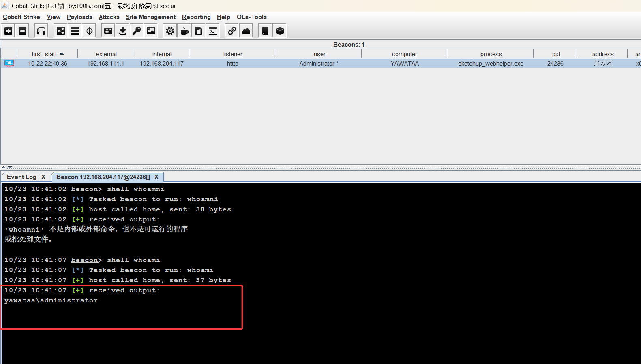Image resolution: width=641 pixels, height=364 pixels.
Task: Close the Beacon 192.168.204.117 tab
Action: tap(156, 177)
